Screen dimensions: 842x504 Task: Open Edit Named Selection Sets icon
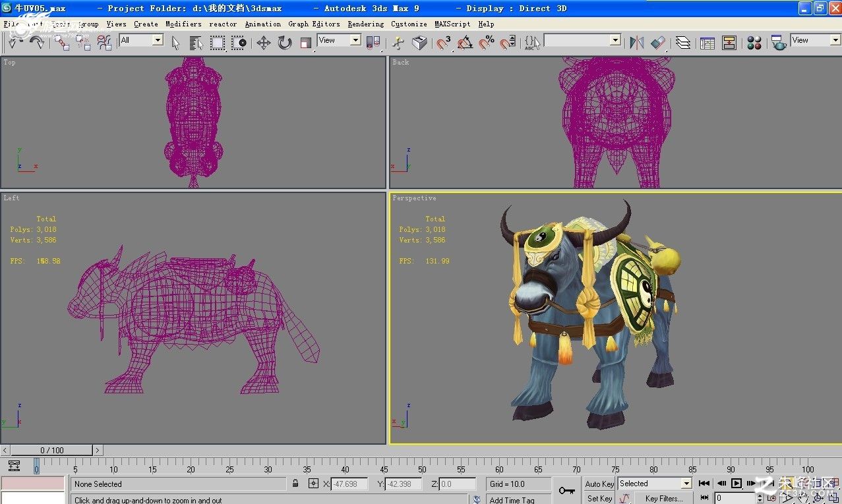click(533, 43)
